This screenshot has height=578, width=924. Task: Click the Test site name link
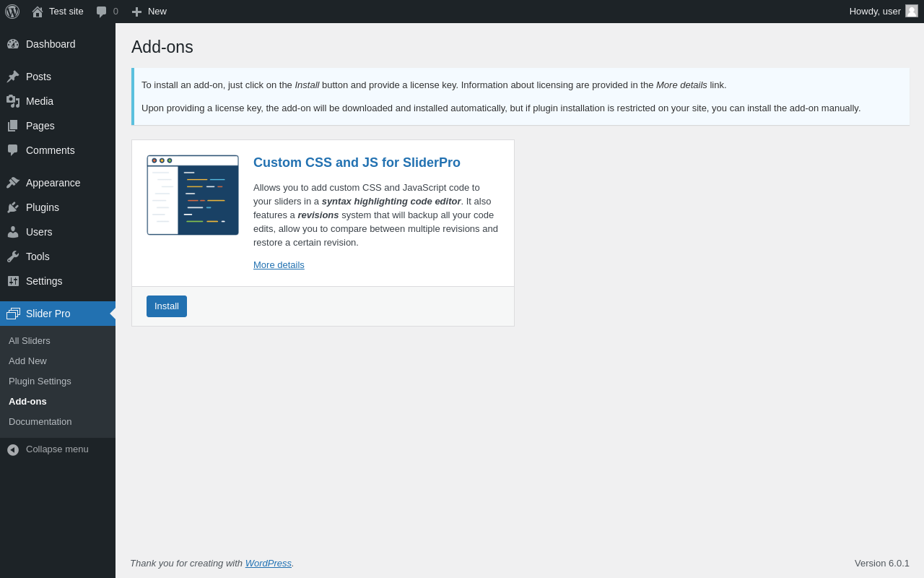66,12
